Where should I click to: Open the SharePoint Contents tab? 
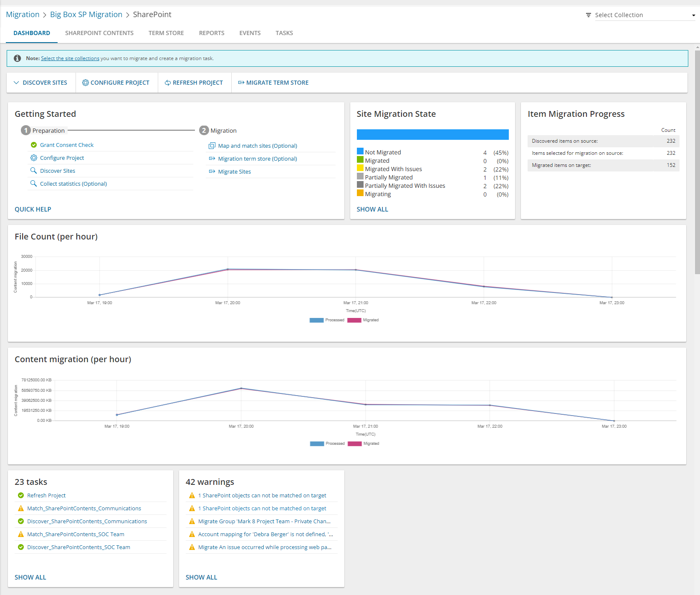pos(99,33)
